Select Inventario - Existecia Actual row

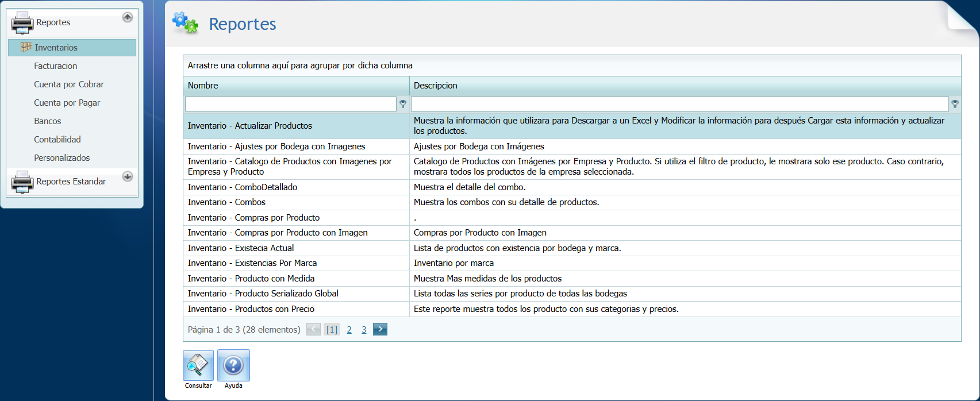(572, 248)
